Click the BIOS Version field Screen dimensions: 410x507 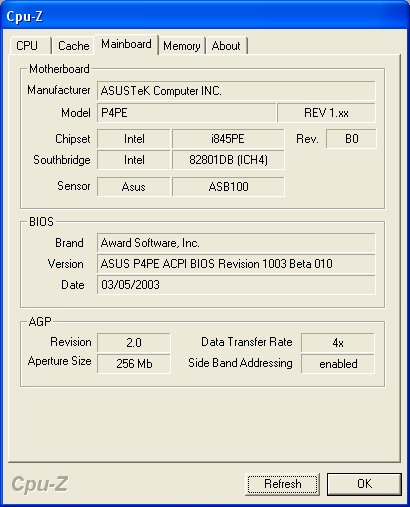point(236,264)
